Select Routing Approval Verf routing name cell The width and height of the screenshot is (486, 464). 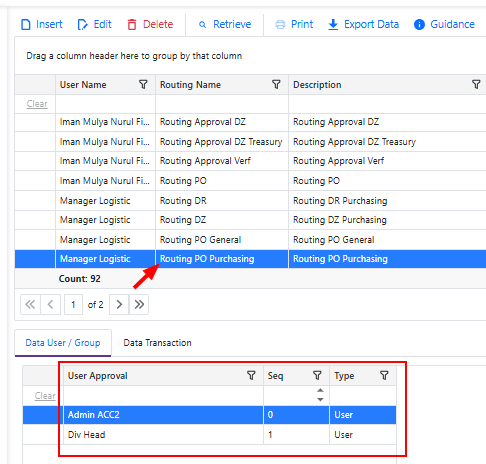tap(222, 161)
